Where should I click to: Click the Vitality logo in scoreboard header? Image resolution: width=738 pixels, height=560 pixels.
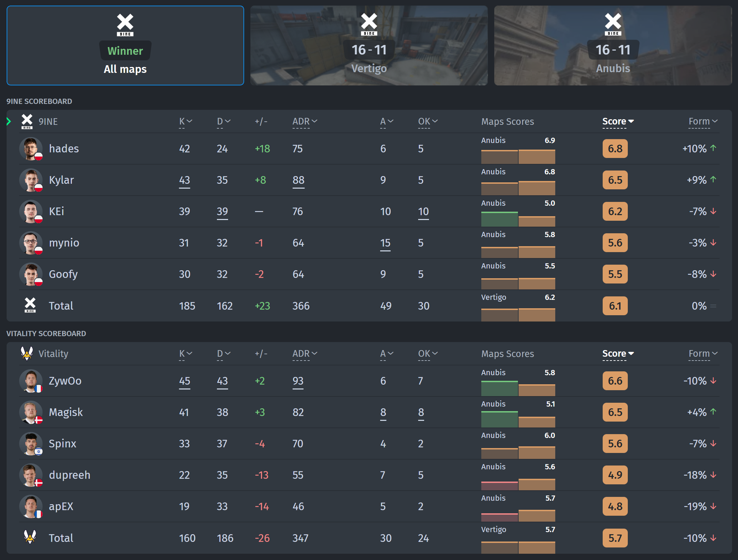[27, 353]
